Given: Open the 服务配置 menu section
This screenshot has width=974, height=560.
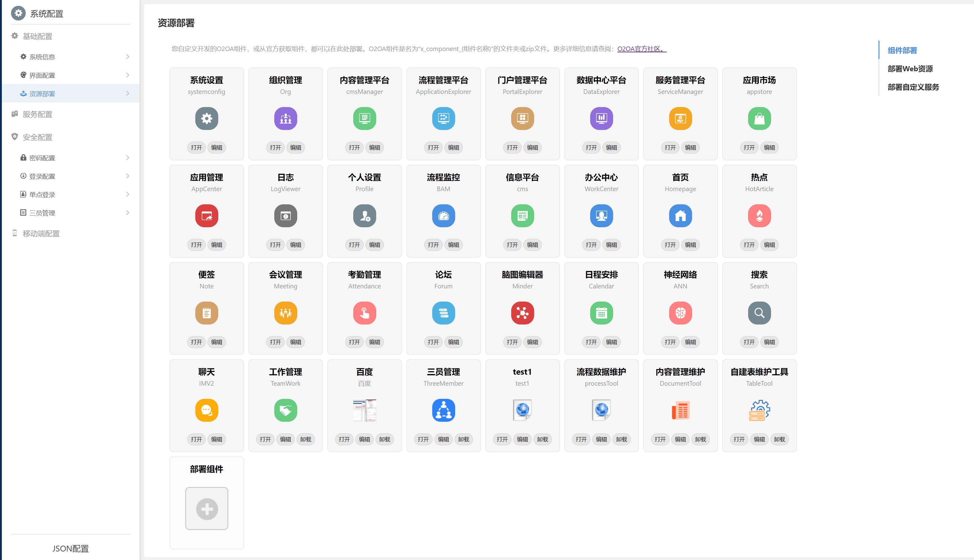Looking at the screenshot, I should (37, 114).
